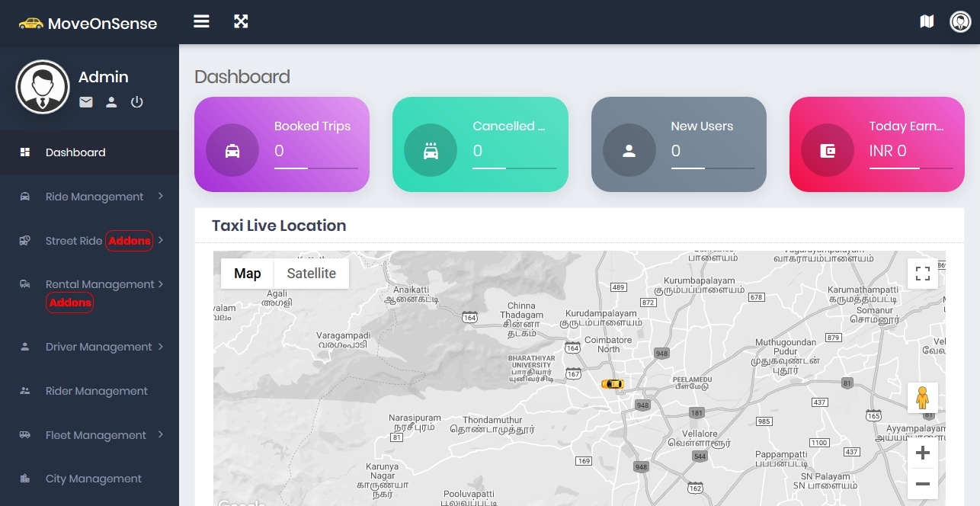
Task: Open the City Management menu item
Action: click(89, 479)
